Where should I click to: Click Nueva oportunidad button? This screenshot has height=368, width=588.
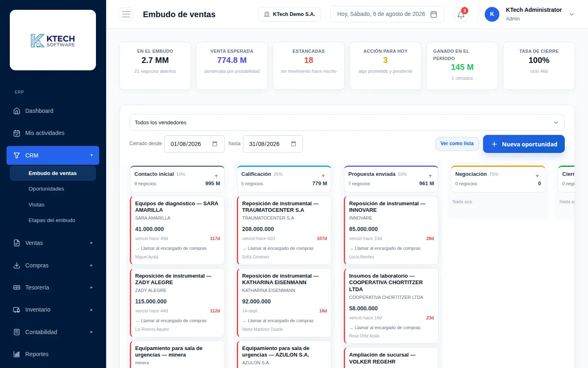pos(523,144)
